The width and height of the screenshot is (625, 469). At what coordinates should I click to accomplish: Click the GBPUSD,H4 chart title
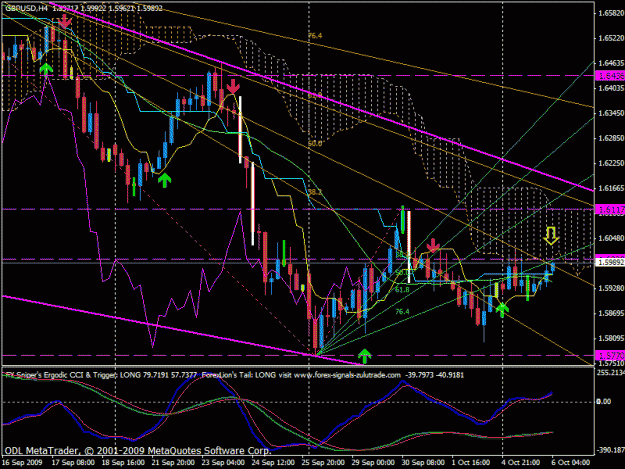click(27, 8)
